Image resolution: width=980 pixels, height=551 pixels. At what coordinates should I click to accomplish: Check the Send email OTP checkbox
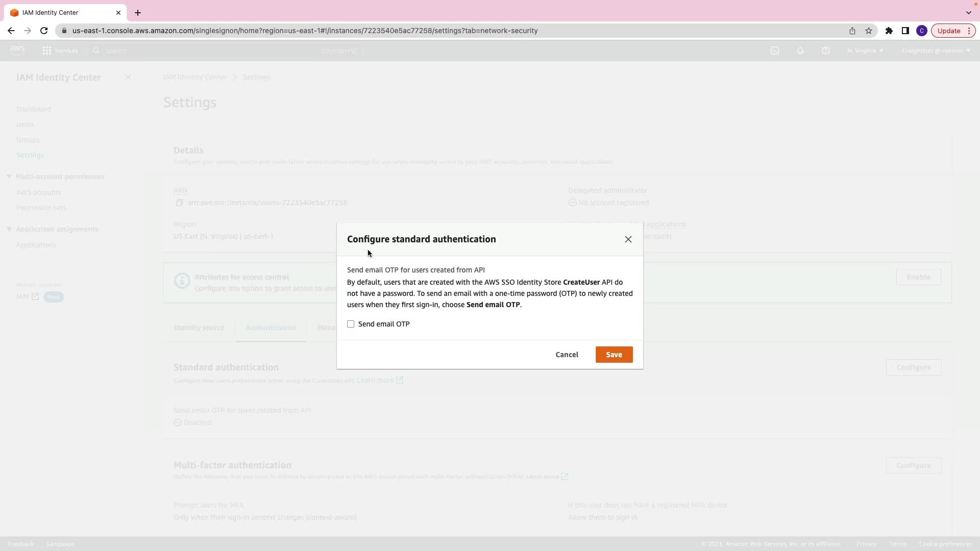click(x=351, y=324)
